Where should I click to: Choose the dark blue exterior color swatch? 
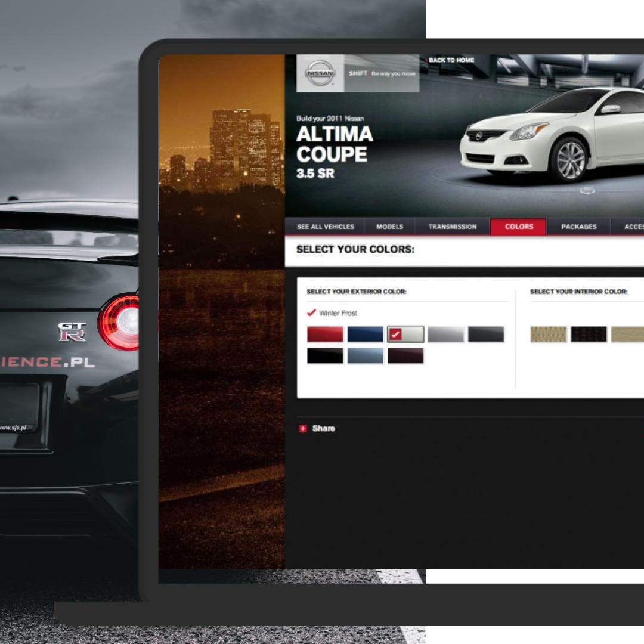(365, 335)
